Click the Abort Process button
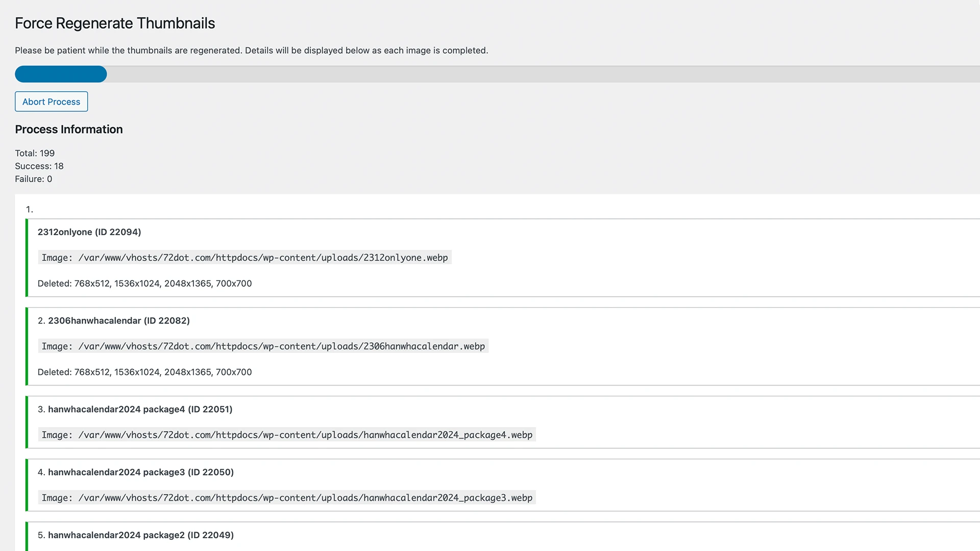980x551 pixels. pyautogui.click(x=51, y=102)
